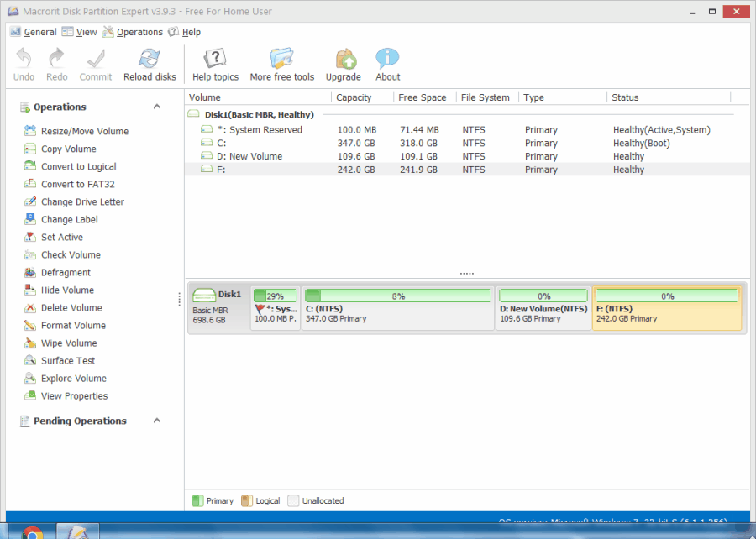Collapse the Pending Operations section
756x539 pixels.
pyautogui.click(x=157, y=421)
